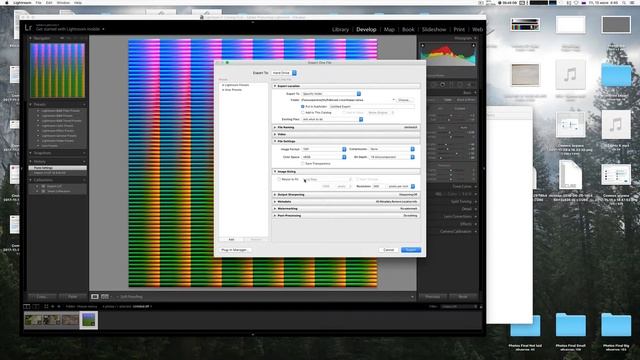Click the subfolder name input field
The image size is (640, 360).
coord(371,107)
